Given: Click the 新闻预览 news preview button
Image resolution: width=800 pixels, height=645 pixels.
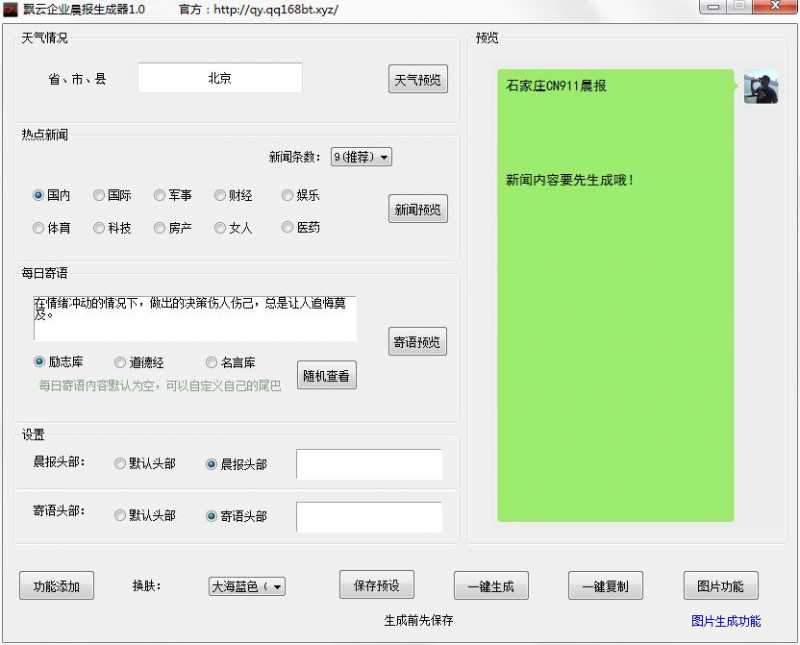Looking at the screenshot, I should point(417,208).
